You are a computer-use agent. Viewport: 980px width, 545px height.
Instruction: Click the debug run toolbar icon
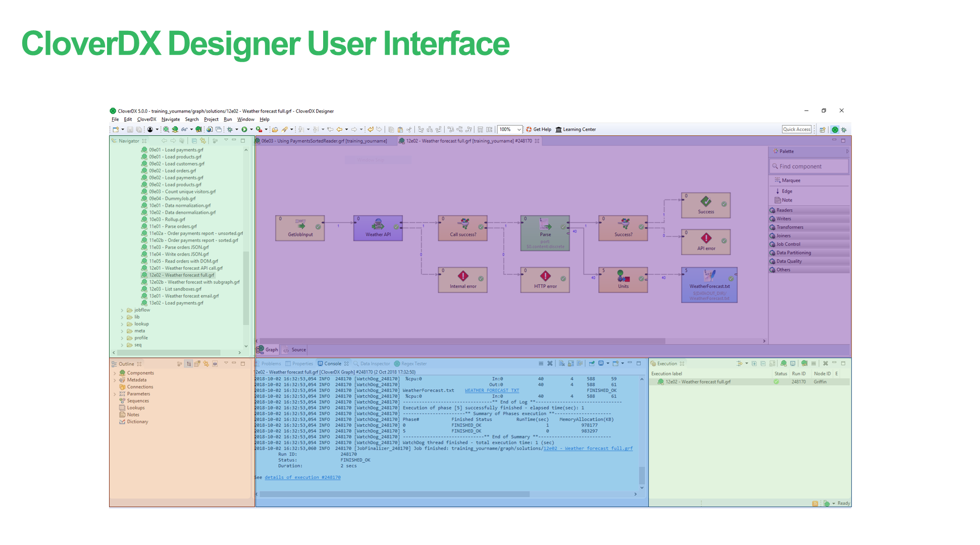[230, 129]
